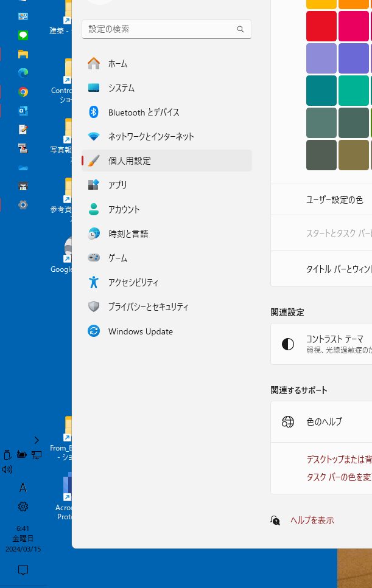This screenshot has height=588, width=372.
Task: Click the USB safely remove tray icon
Action: [7, 455]
